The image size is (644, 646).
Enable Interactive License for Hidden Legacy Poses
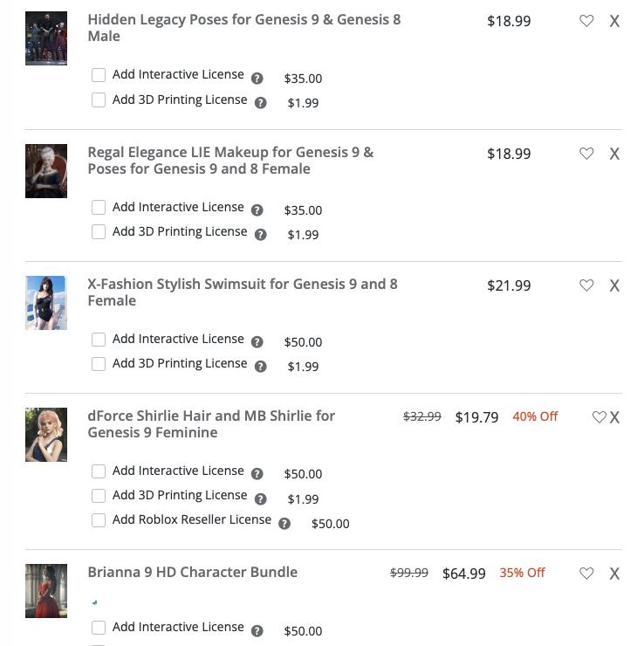99,75
